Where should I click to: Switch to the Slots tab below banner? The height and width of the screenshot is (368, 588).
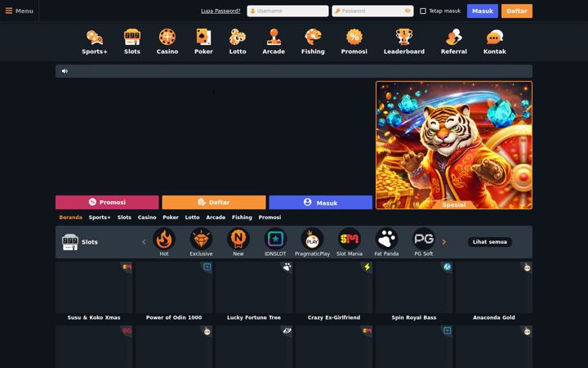(x=124, y=218)
